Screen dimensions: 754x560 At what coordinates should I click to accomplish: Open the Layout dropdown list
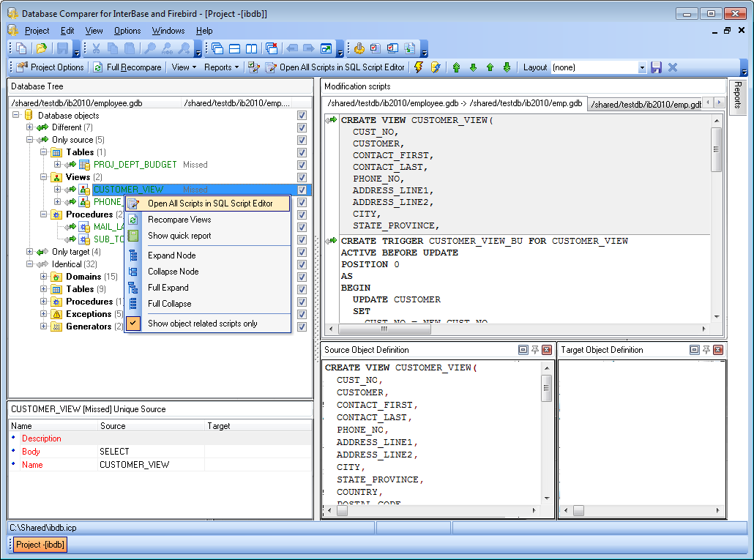pyautogui.click(x=643, y=67)
